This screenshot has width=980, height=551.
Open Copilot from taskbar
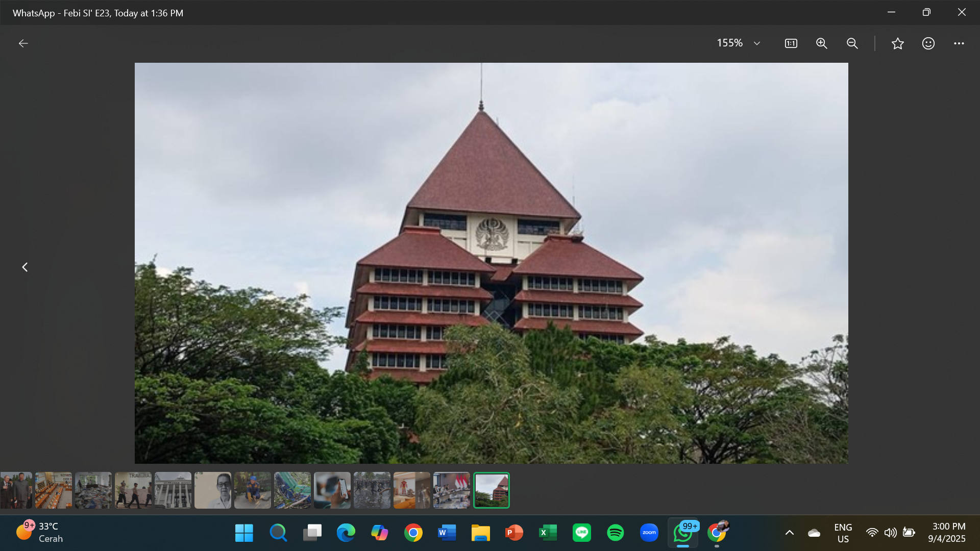[379, 533]
